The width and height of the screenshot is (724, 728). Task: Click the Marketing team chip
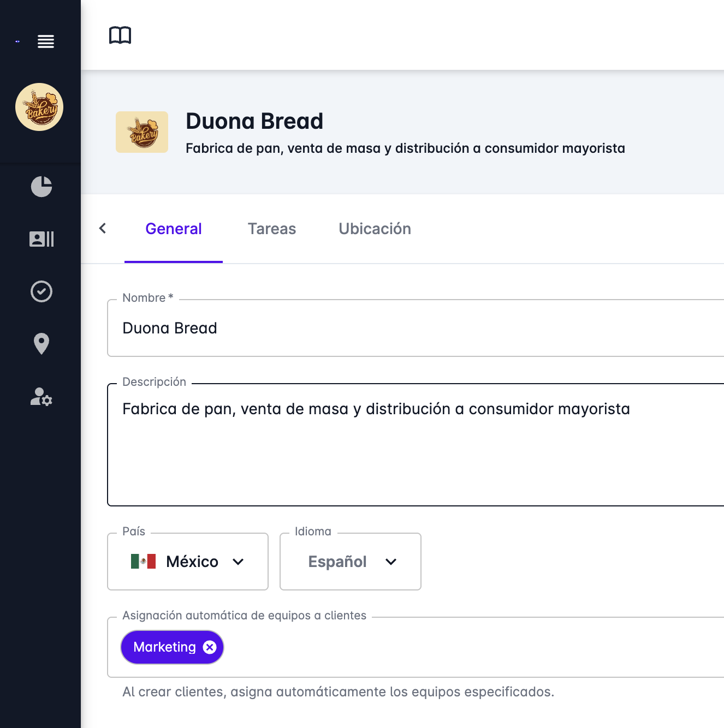point(164,647)
